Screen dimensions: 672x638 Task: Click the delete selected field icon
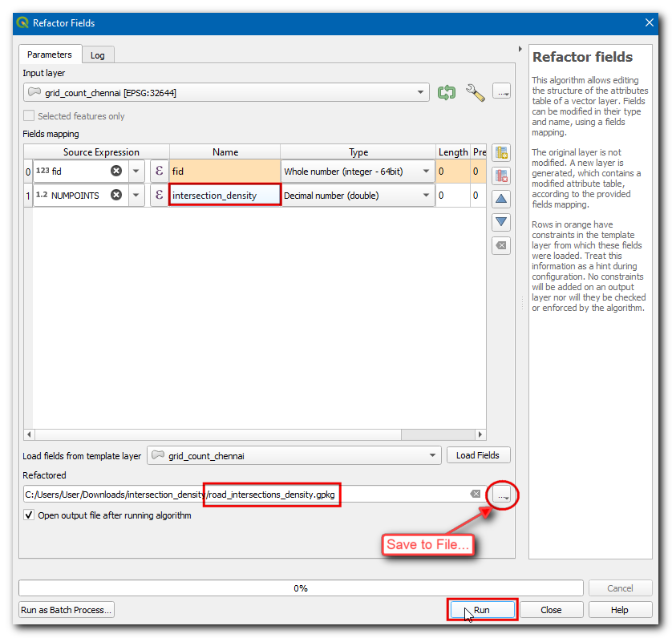[x=501, y=176]
